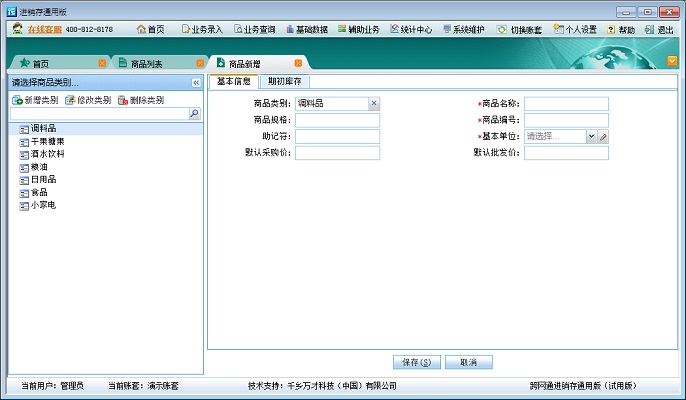The width and height of the screenshot is (686, 400).
Task: Switch to the 期初库存 tab
Action: [285, 81]
